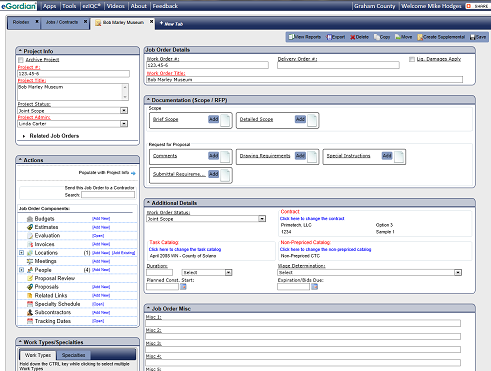Open a New Tab
The width and height of the screenshot is (491, 371).
[171, 24]
